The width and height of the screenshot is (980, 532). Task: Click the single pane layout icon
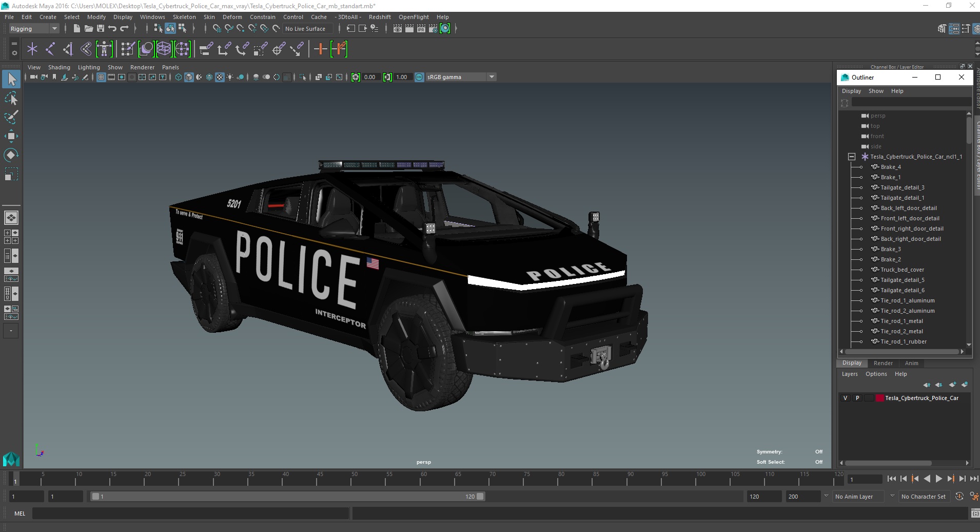11,218
